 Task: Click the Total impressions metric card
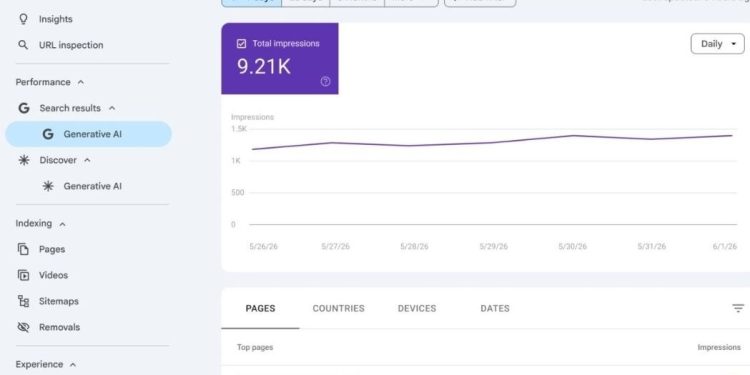[x=280, y=58]
